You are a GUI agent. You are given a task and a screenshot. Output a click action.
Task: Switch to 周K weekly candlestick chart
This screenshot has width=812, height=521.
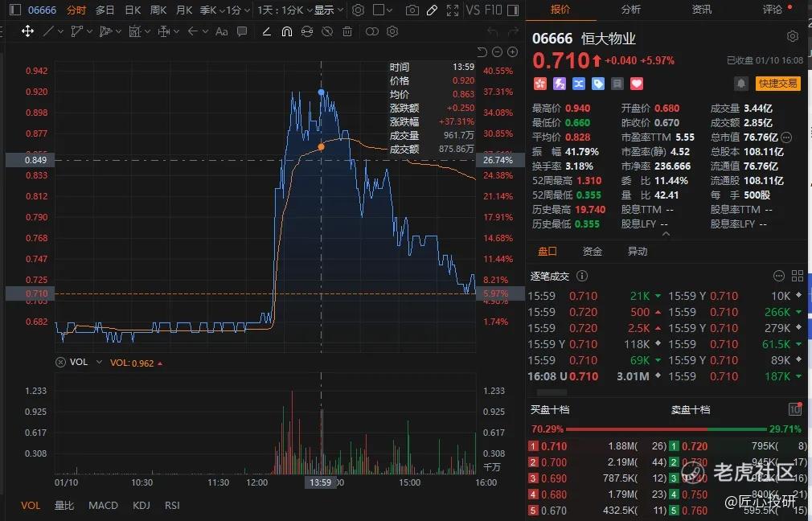pyautogui.click(x=158, y=10)
